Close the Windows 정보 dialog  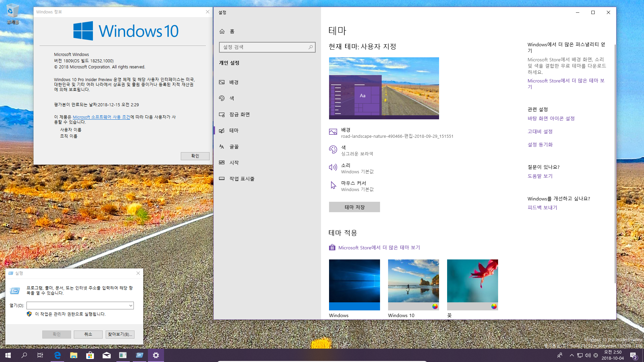click(208, 12)
